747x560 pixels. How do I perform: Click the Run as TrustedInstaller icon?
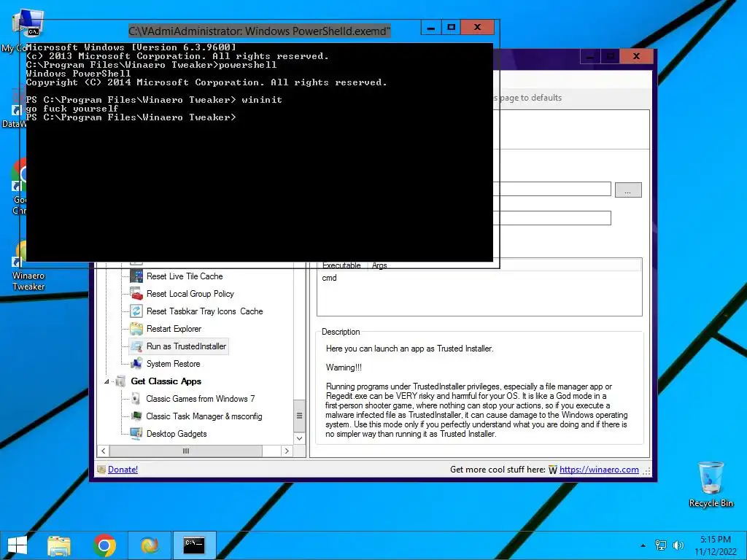click(136, 346)
